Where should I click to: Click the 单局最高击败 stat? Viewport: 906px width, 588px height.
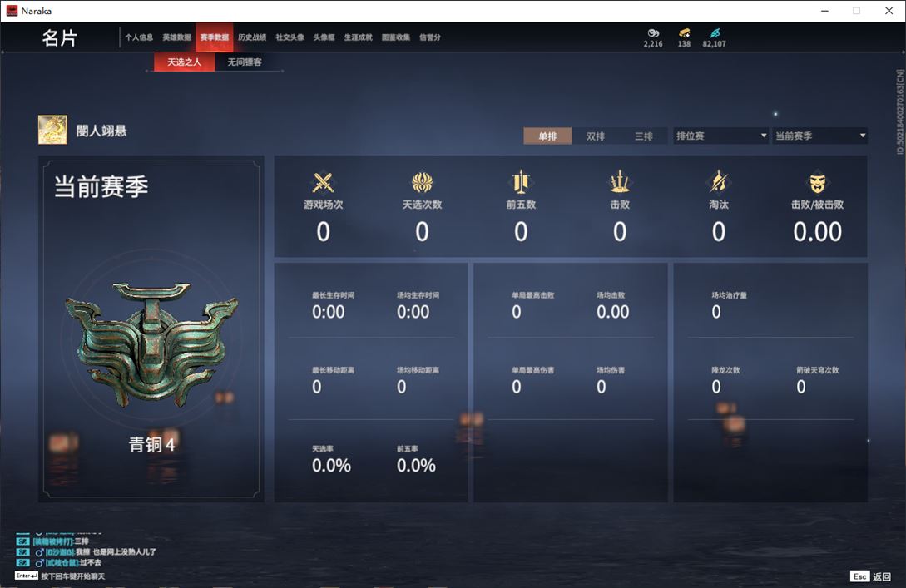[532, 306]
